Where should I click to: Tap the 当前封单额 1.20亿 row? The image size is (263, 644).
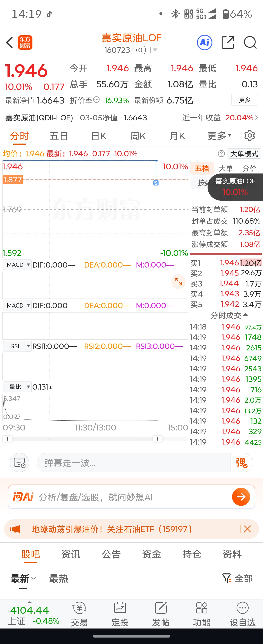click(226, 209)
